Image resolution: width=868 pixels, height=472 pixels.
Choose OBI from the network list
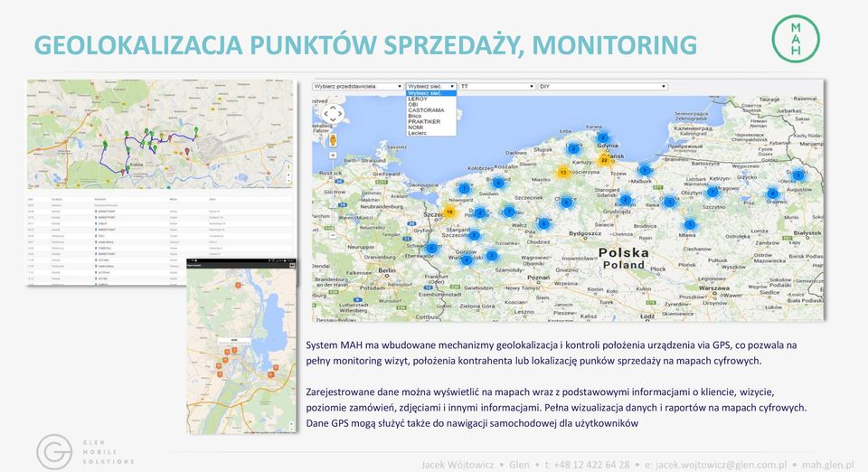click(x=431, y=105)
